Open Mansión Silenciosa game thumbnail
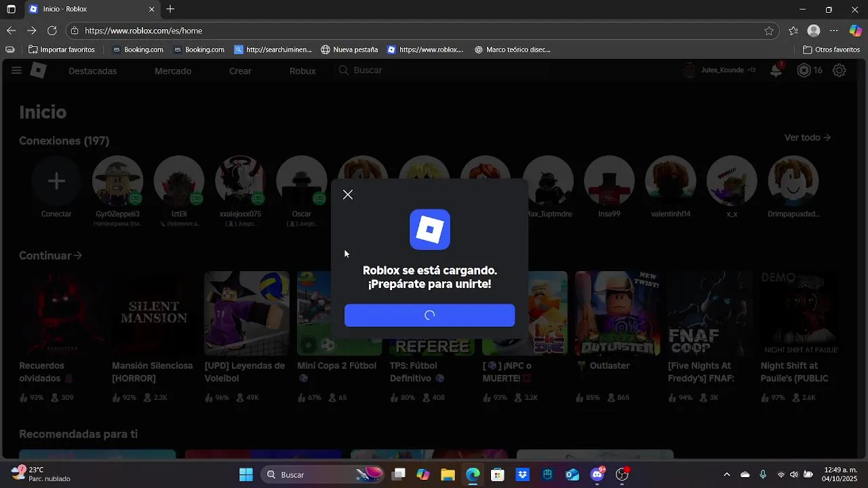This screenshot has height=488, width=868. [x=154, y=313]
